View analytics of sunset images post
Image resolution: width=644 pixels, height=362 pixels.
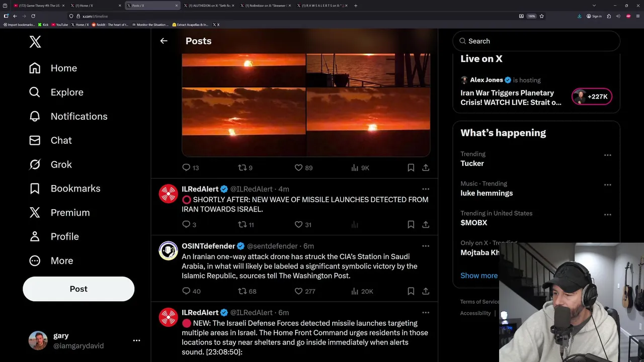[x=360, y=167]
